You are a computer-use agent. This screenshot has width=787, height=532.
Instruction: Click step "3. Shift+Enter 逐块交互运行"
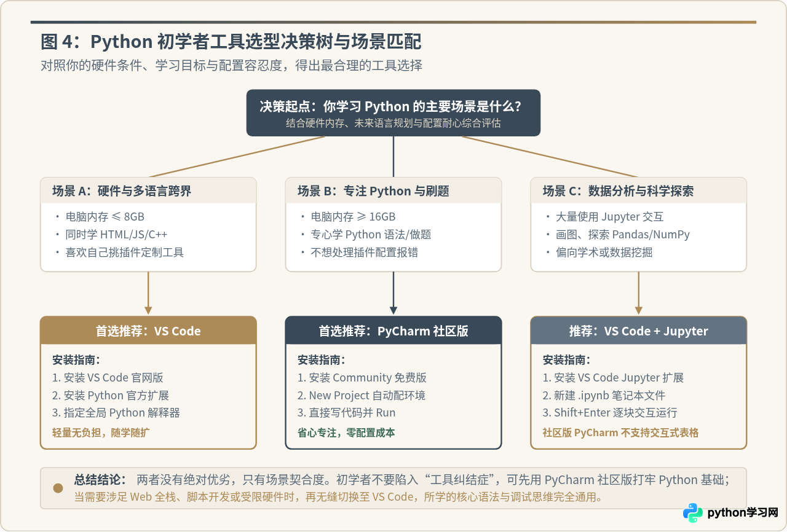(x=610, y=413)
